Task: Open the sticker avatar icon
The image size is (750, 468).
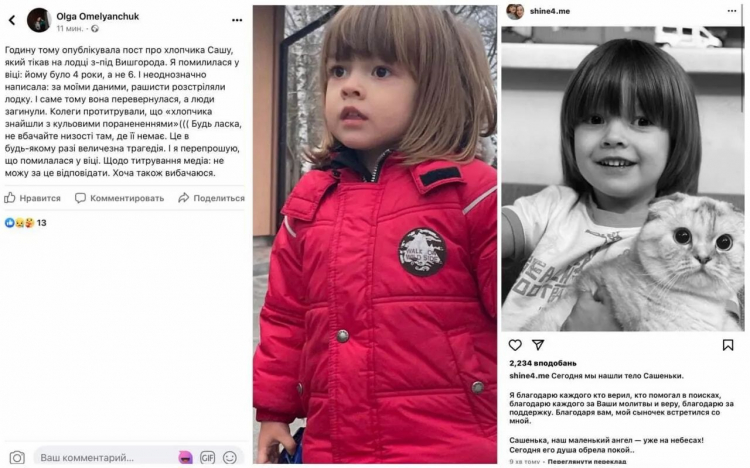Action: pos(185,457)
